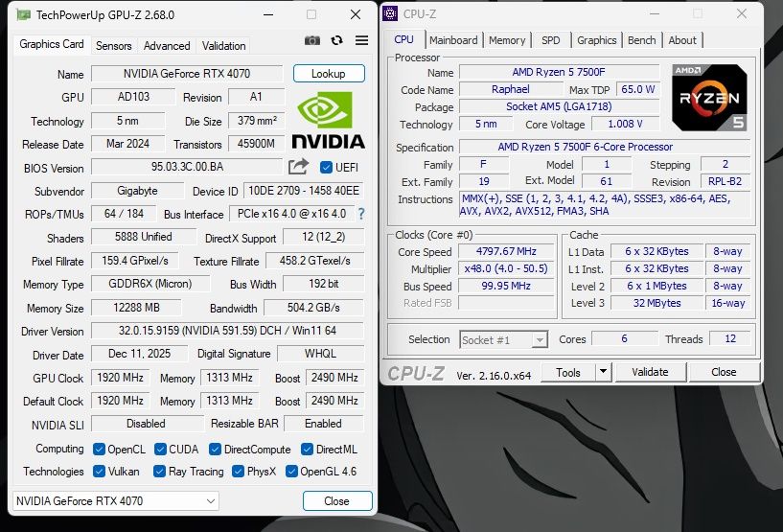Viewport: 783px width, 532px height.
Task: Toggle the DirectML checkbox
Action: [307, 449]
